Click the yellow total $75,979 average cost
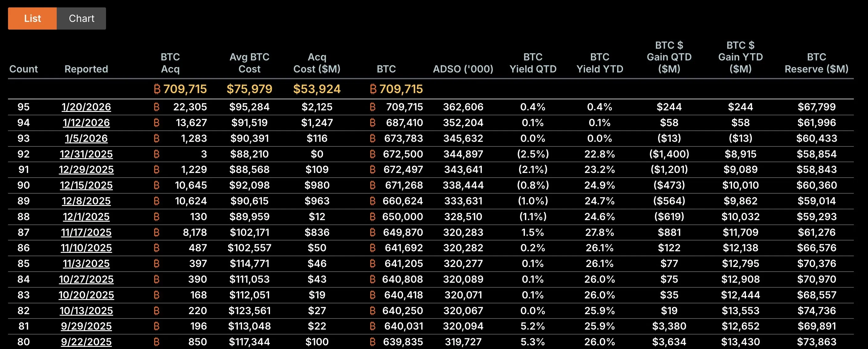The width and height of the screenshot is (868, 349). (x=249, y=89)
